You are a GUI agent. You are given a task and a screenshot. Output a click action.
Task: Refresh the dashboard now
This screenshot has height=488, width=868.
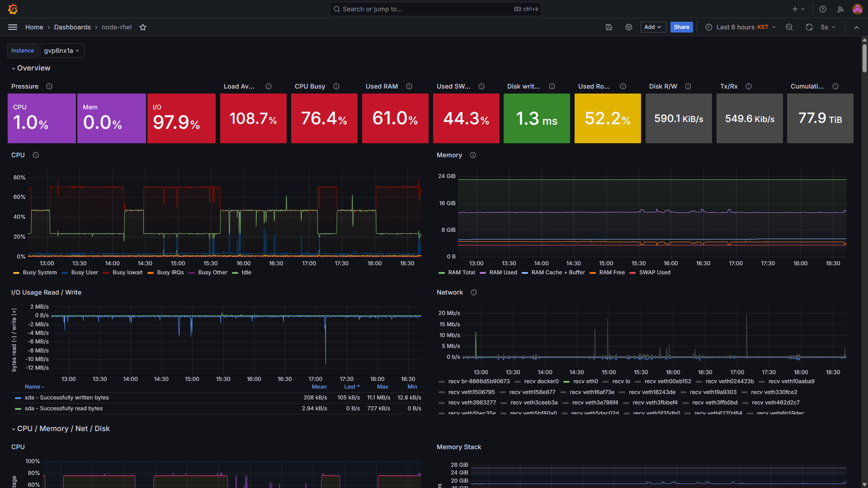click(x=809, y=27)
